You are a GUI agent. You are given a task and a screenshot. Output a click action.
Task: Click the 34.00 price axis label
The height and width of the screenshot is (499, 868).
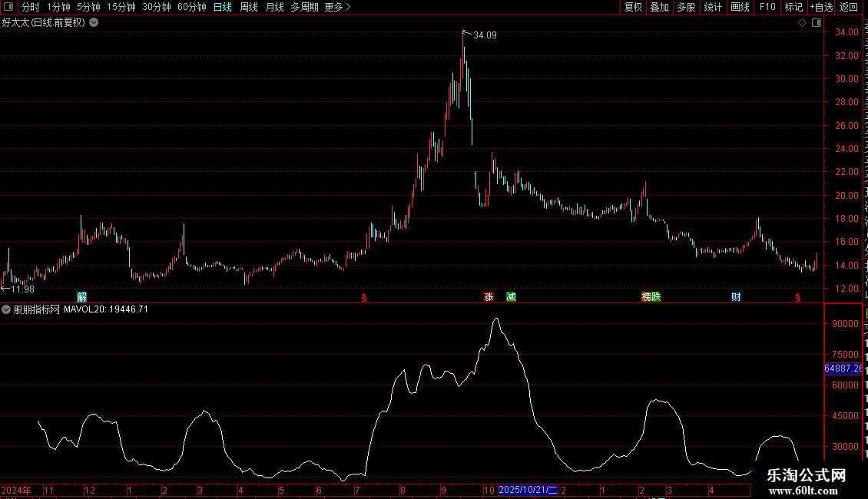click(x=846, y=32)
